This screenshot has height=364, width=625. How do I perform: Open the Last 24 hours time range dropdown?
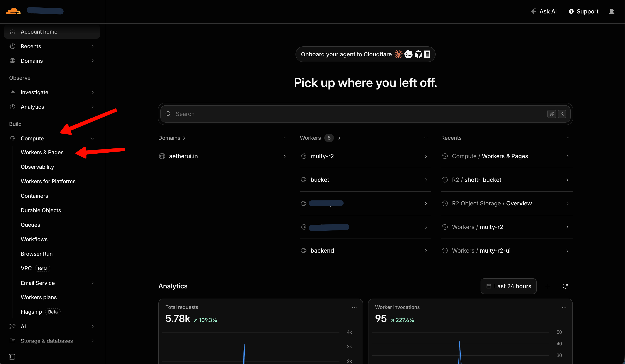click(508, 286)
